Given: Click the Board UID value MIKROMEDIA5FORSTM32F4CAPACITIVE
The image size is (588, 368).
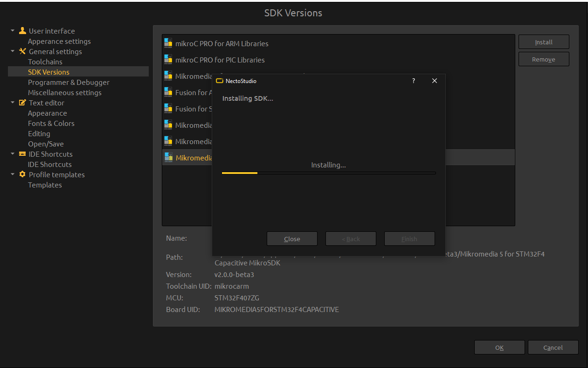Looking at the screenshot, I should (x=277, y=309).
